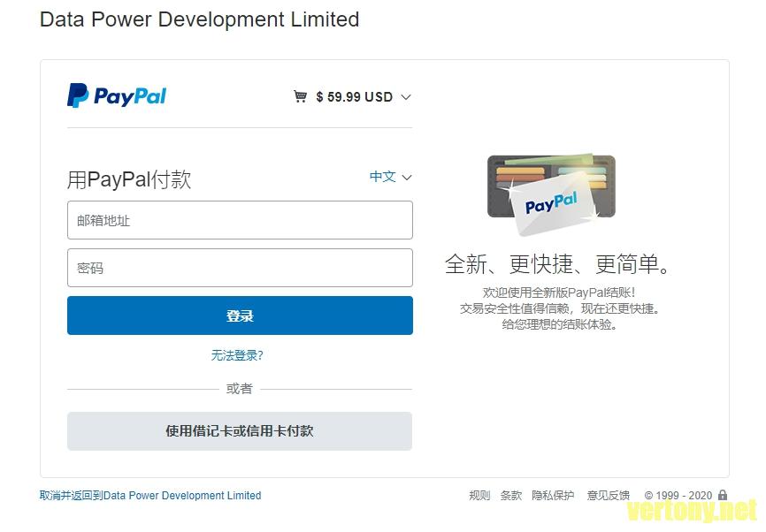Image resolution: width=766 pixels, height=532 pixels.
Task: Open the 条款 footer link
Action: coord(511,496)
